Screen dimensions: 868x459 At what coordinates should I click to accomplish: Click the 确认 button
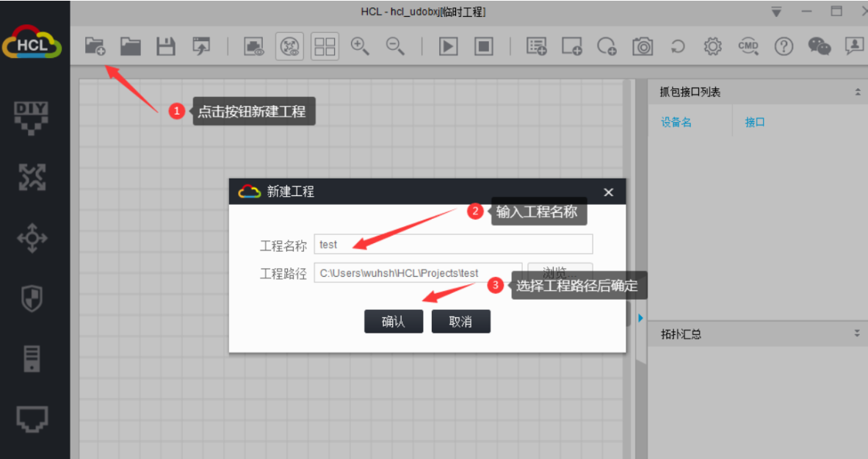click(x=394, y=322)
